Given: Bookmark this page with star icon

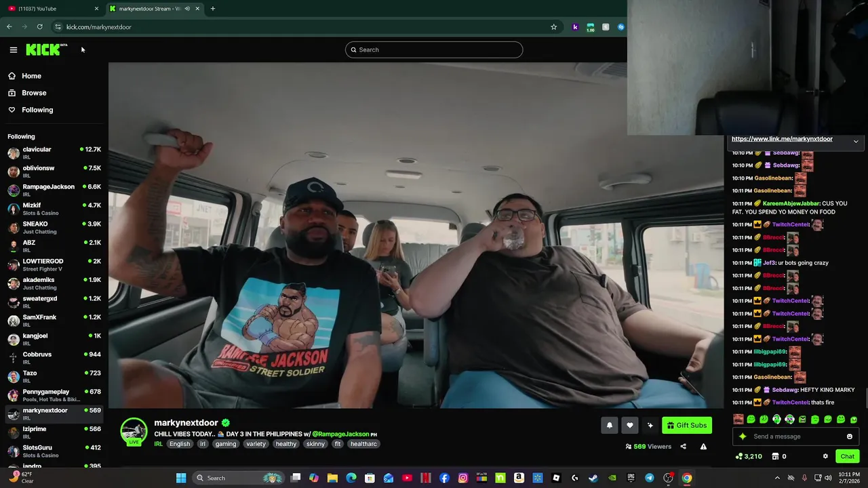Looking at the screenshot, I should point(553,27).
